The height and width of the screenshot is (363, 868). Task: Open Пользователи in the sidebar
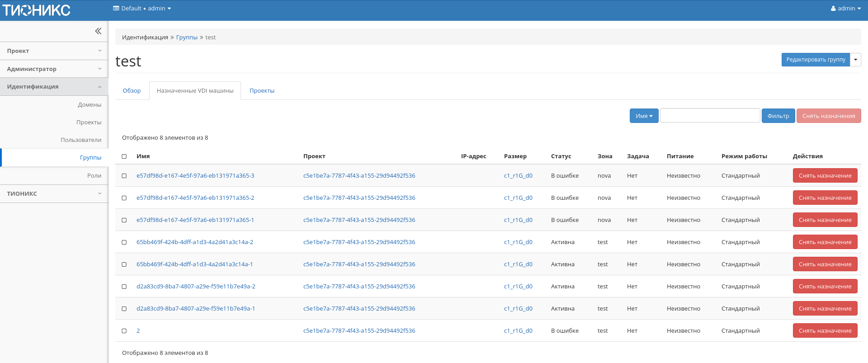click(x=81, y=140)
